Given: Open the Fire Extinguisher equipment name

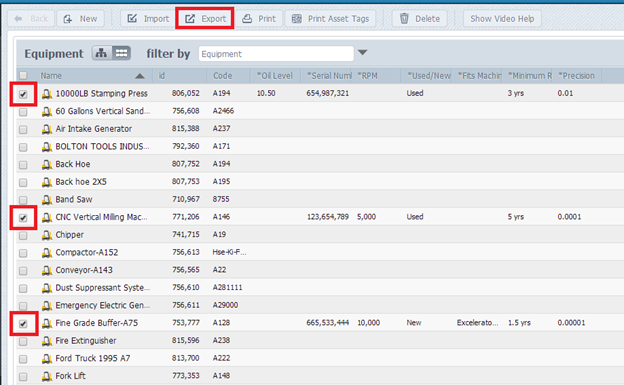Looking at the screenshot, I should coord(86,340).
